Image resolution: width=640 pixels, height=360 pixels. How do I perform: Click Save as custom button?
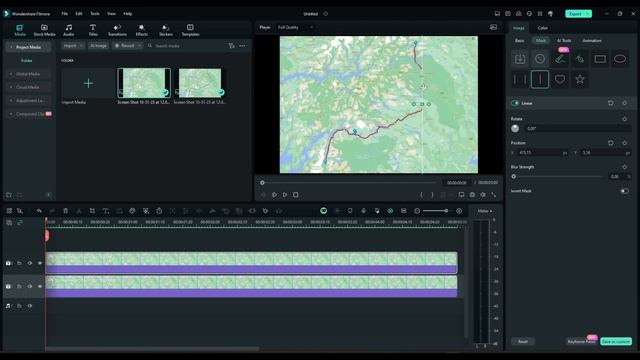point(616,341)
